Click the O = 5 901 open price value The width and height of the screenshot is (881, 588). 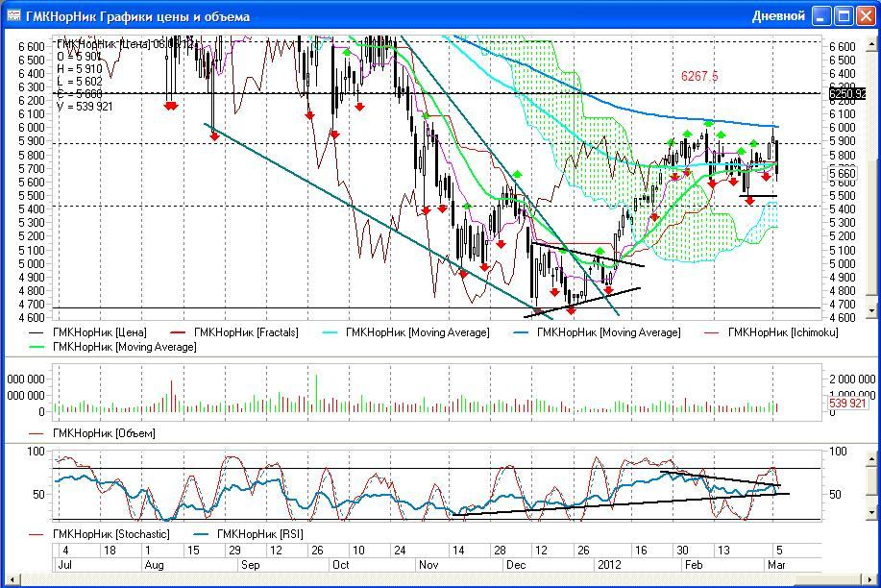coord(79,57)
